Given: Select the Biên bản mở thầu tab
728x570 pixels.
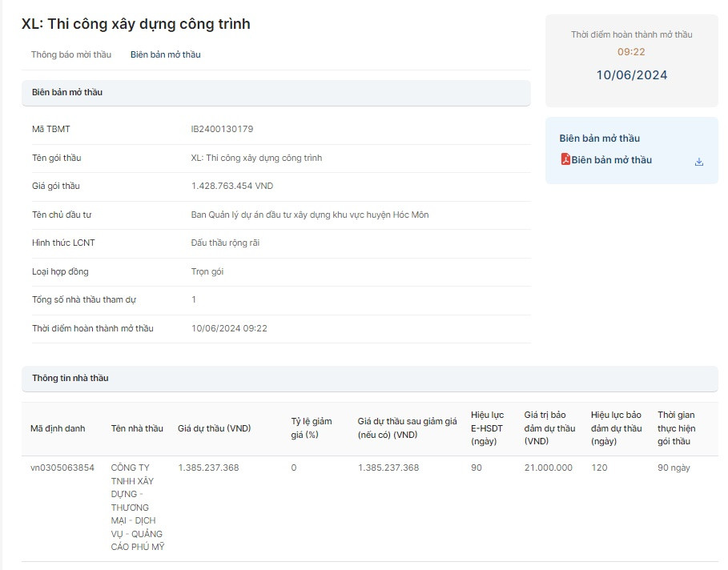Looking at the screenshot, I should 165,54.
